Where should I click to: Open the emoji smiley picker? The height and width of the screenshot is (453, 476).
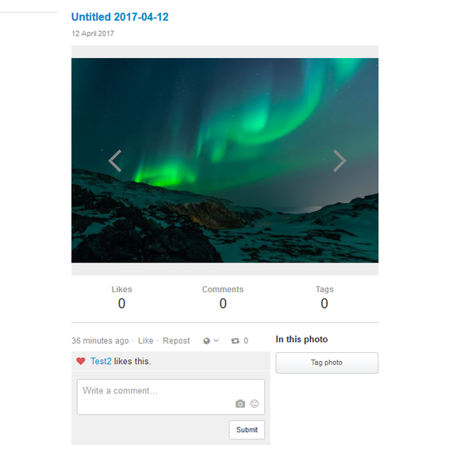pyautogui.click(x=255, y=404)
